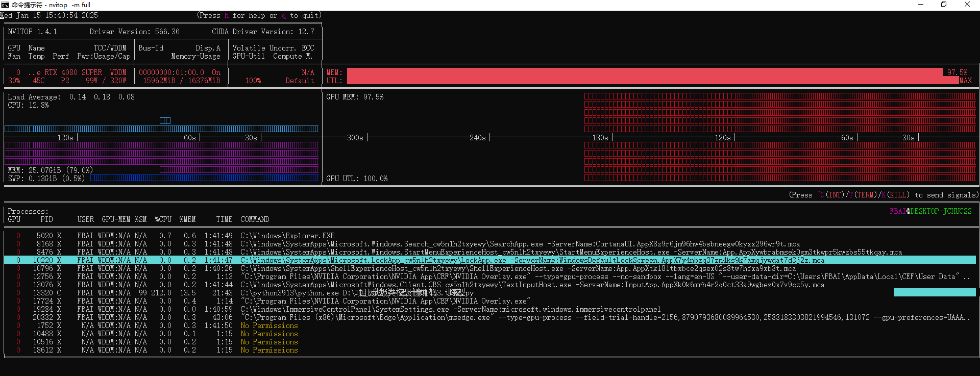980x376 pixels.
Task: Select python.exe process PID 13320
Action: tap(490, 293)
